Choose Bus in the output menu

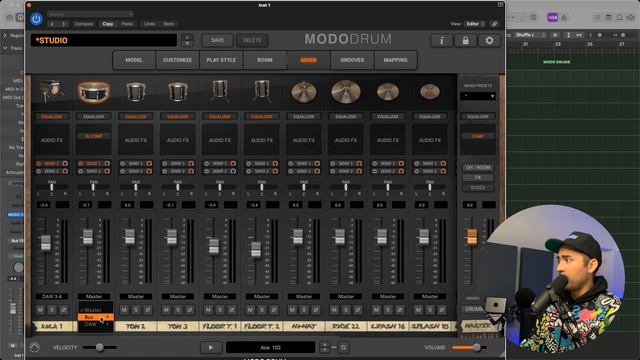tap(95, 317)
